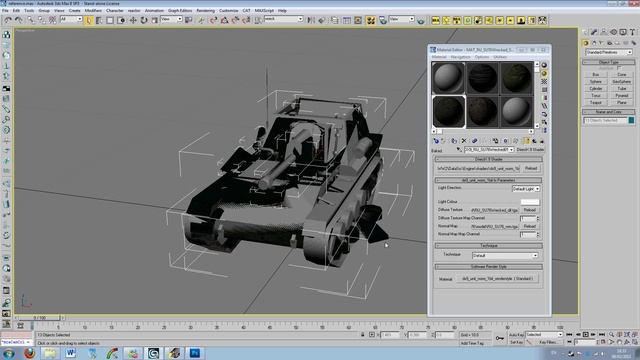Image resolution: width=640 pixels, height=360 pixels.
Task: Click the time slider 0/100 handle
Action: (40, 318)
